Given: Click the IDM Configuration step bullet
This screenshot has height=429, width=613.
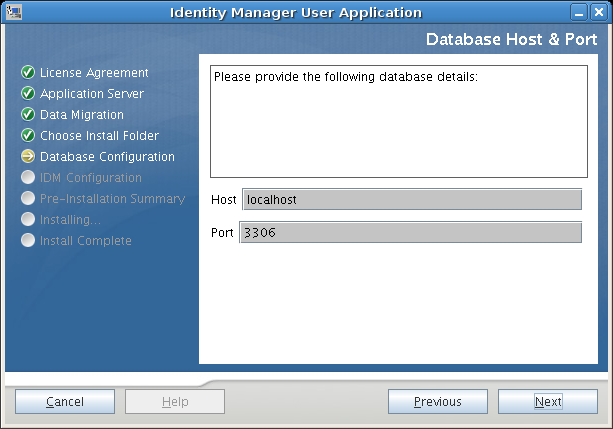Looking at the screenshot, I should [x=28, y=178].
